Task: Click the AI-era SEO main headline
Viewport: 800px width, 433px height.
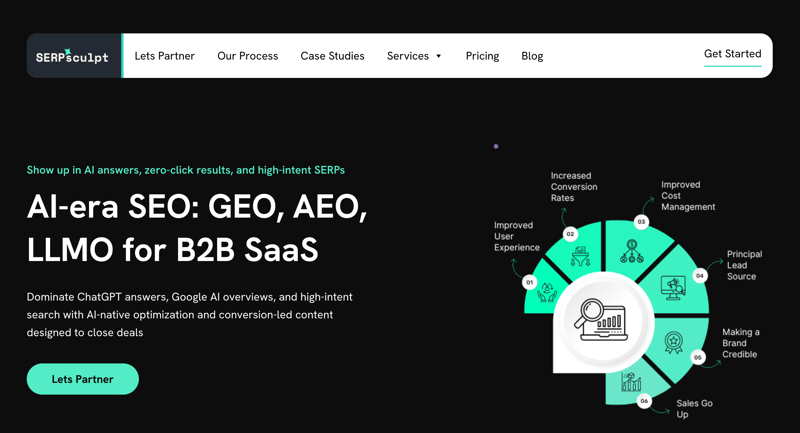Action: [197, 227]
